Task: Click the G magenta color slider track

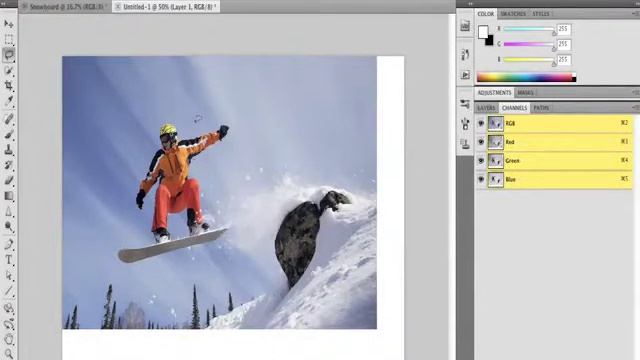Action: tap(529, 44)
